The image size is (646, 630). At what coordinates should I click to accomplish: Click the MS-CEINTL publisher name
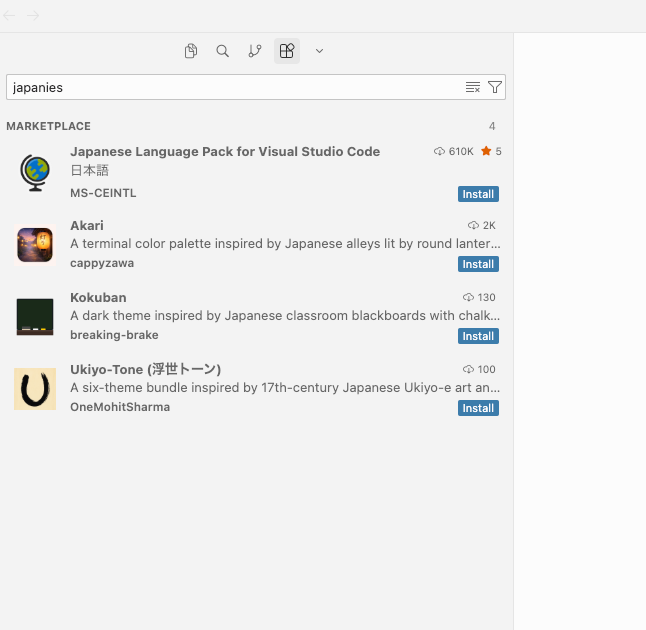103,193
